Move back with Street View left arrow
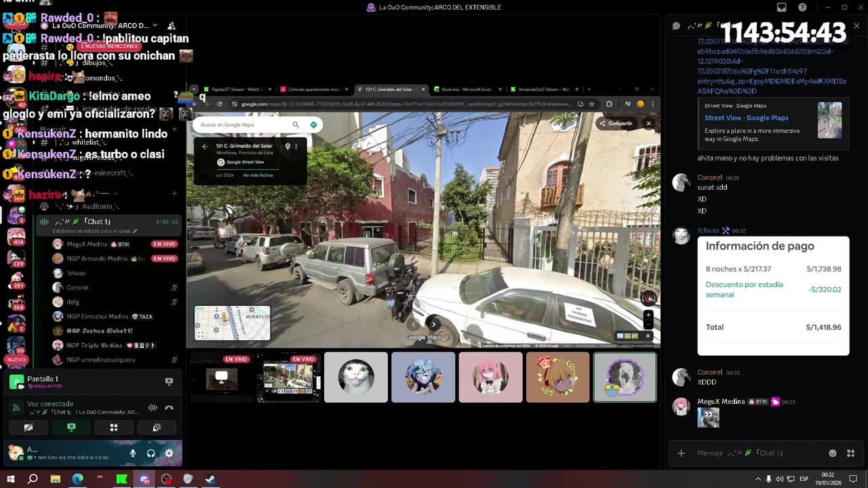The width and height of the screenshot is (868, 488). (413, 324)
